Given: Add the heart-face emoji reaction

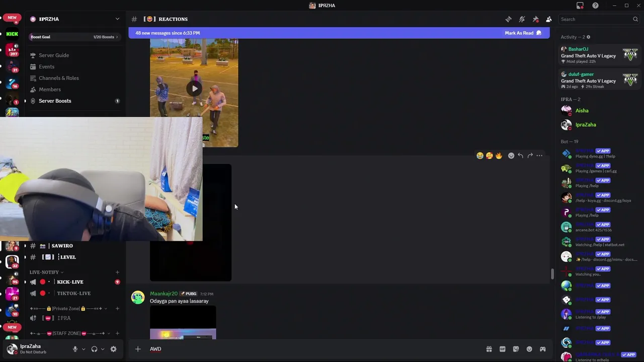Looking at the screenshot, I should [489, 156].
